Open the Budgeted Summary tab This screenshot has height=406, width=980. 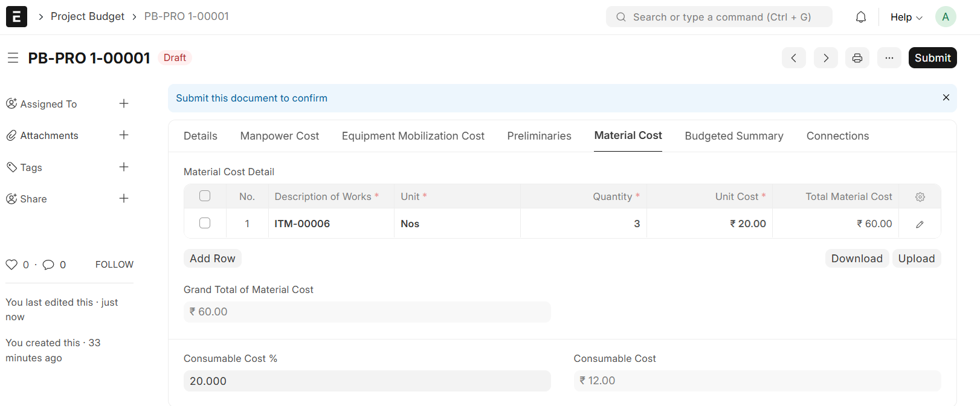733,136
